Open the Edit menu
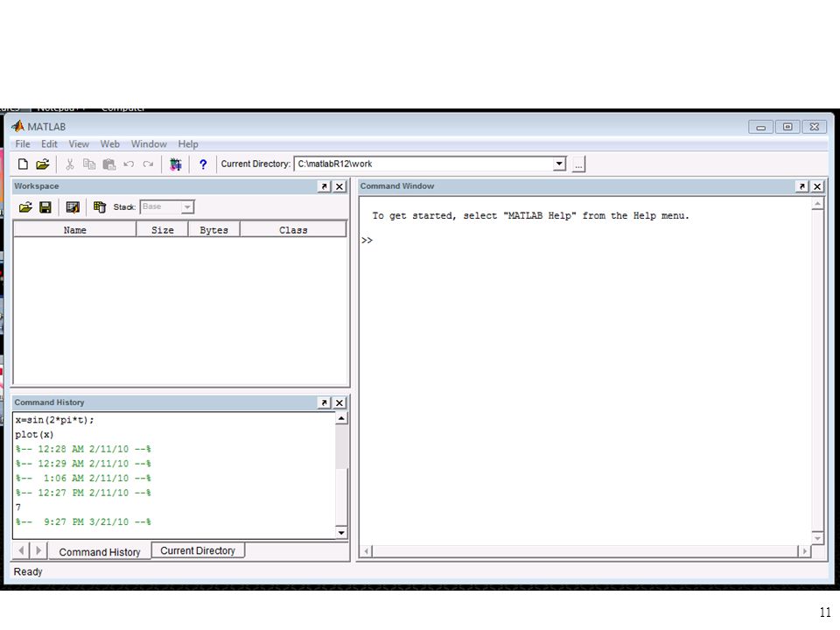Image resolution: width=840 pixels, height=630 pixels. click(x=49, y=144)
